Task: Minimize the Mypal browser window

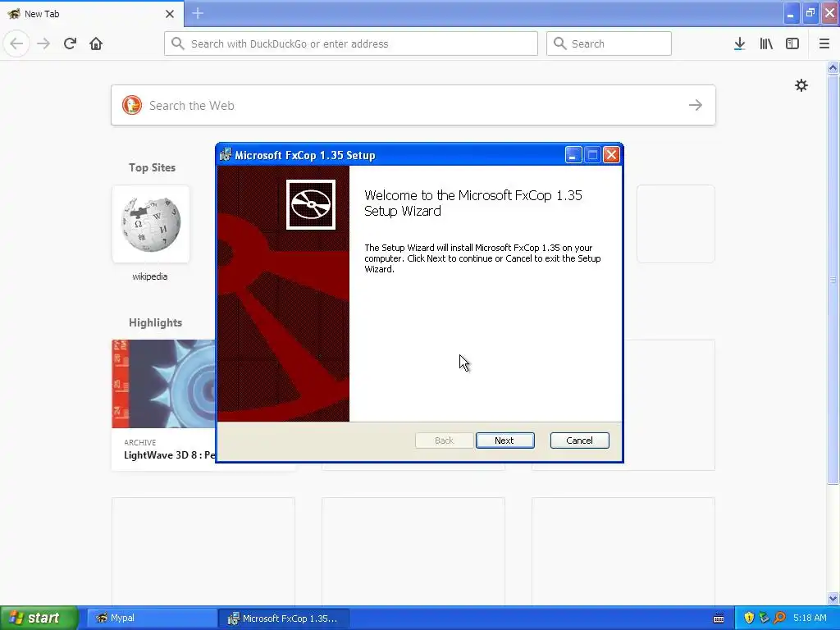Action: (791, 13)
